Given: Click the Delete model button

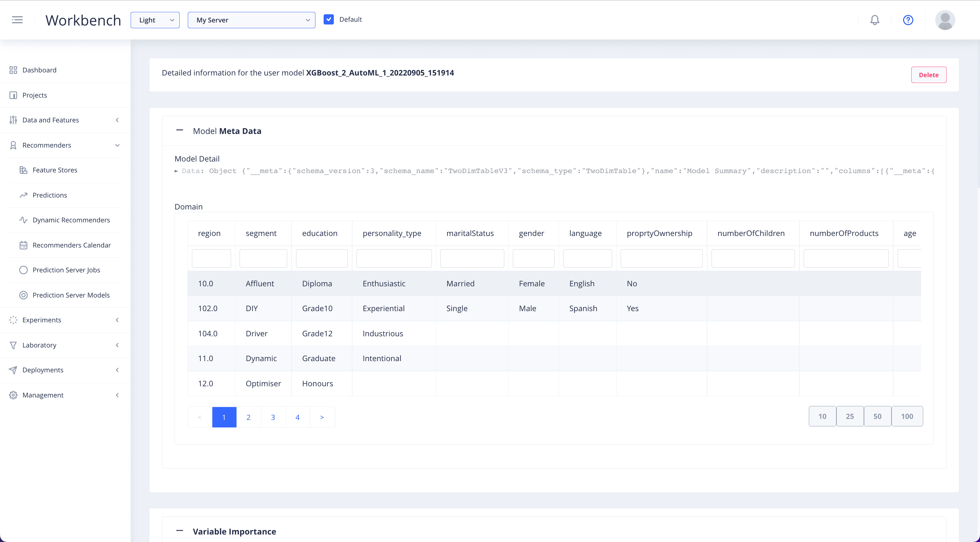Looking at the screenshot, I should 928,74.
